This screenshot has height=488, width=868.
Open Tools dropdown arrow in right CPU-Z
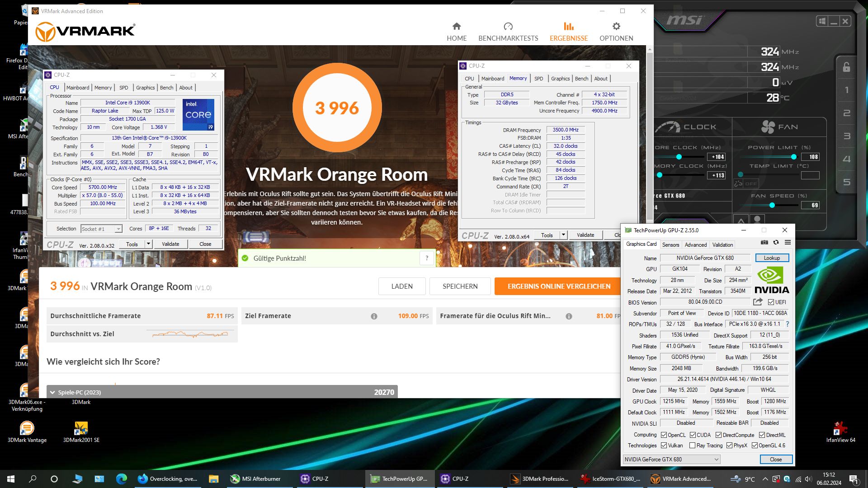click(x=563, y=235)
